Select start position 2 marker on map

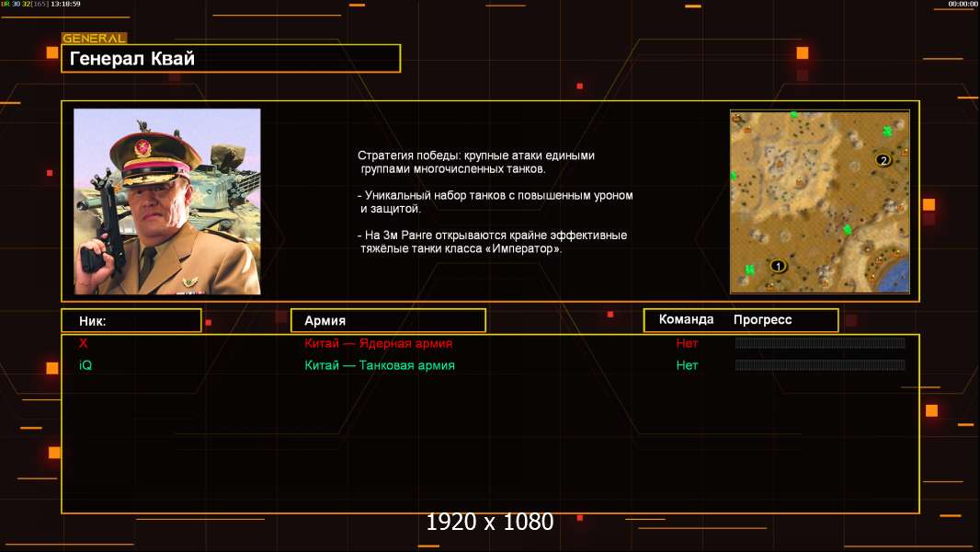pyautogui.click(x=883, y=160)
